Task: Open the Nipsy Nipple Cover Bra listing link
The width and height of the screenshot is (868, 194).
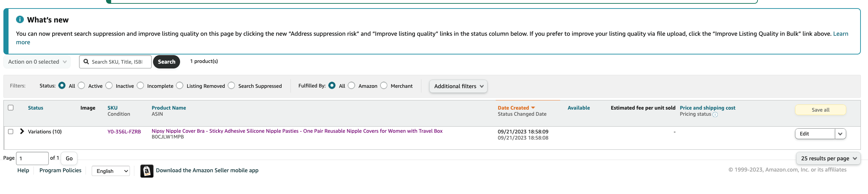Action: tap(297, 131)
